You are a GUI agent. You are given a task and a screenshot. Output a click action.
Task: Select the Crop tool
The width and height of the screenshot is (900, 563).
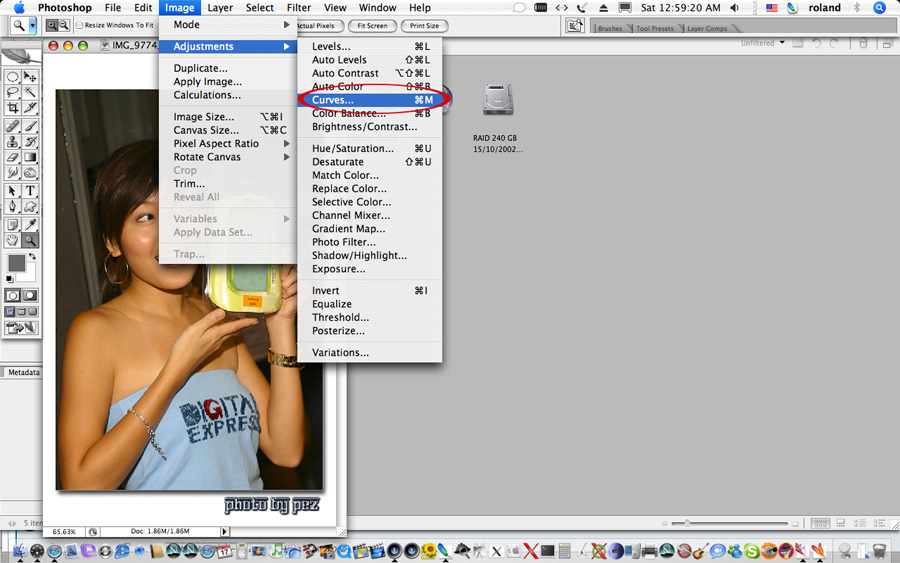click(x=13, y=108)
